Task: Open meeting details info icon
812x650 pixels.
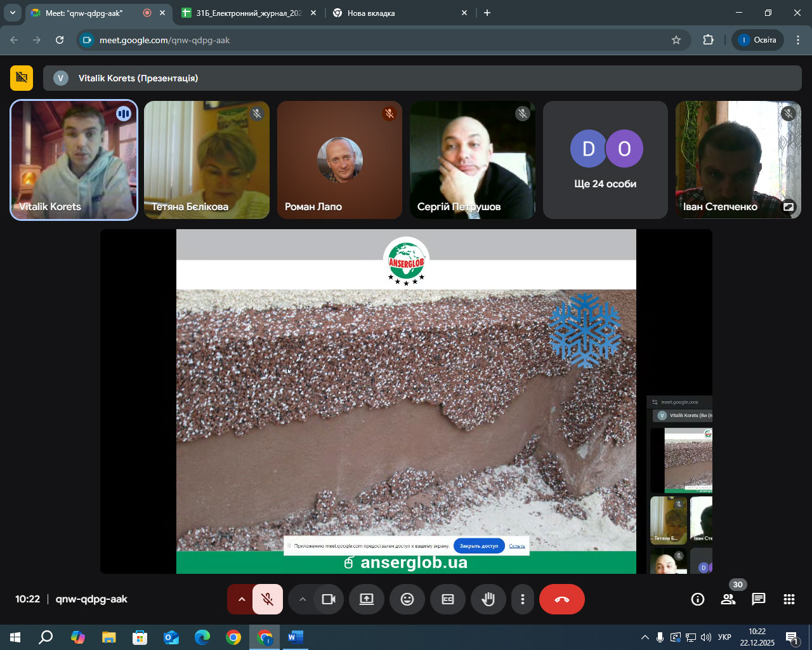Action: pos(698,599)
